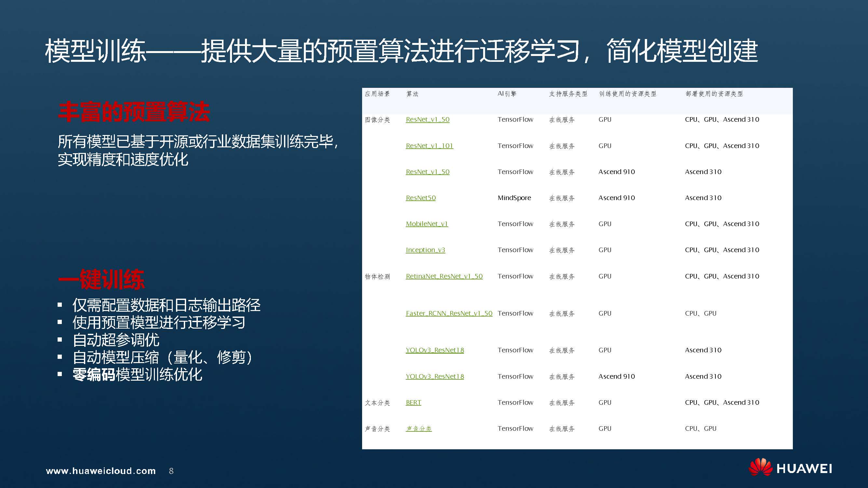This screenshot has width=868, height=488.
Task: Open the ResNet_v1_101 algorithm link
Action: (x=429, y=146)
